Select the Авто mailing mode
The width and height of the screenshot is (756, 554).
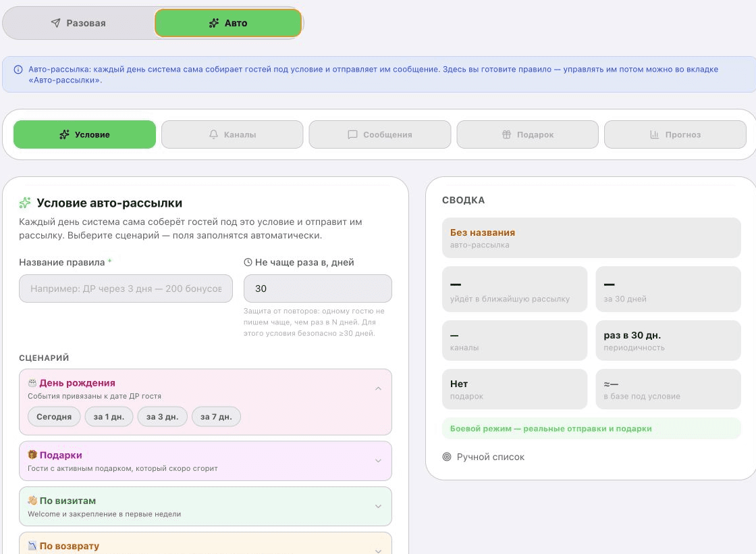228,23
